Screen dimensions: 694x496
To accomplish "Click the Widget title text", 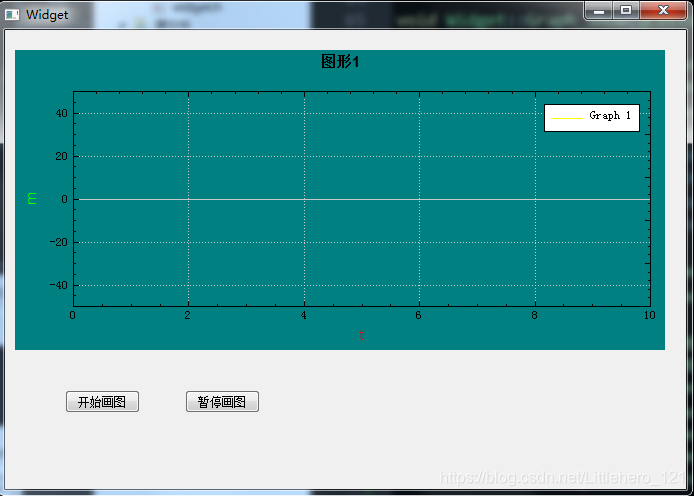I will pos(47,15).
